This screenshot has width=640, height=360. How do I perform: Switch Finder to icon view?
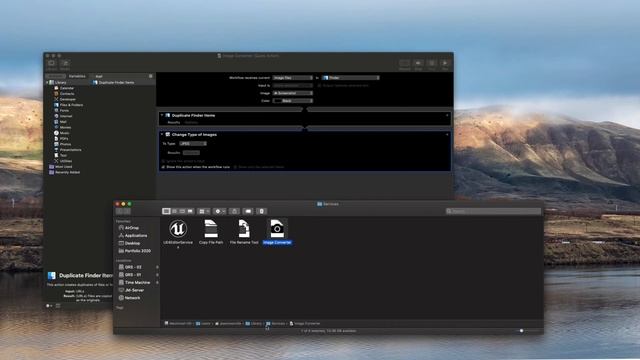point(166,211)
